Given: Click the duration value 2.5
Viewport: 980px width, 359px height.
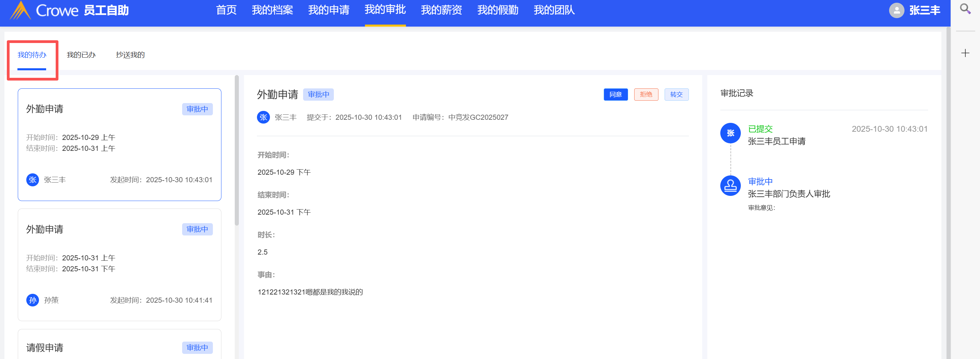Looking at the screenshot, I should [262, 252].
